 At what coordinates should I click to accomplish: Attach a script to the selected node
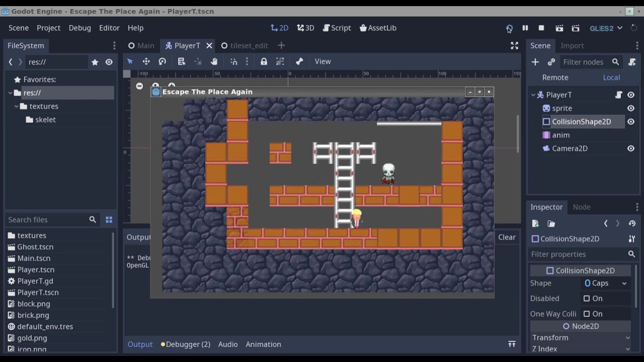pos(632,62)
